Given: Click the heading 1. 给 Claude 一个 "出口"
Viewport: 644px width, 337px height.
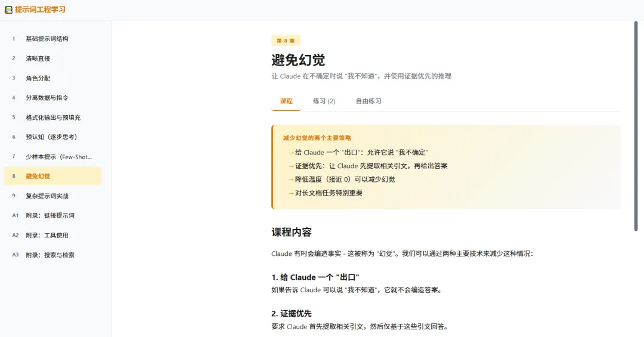Looking at the screenshot, I should click(x=315, y=277).
